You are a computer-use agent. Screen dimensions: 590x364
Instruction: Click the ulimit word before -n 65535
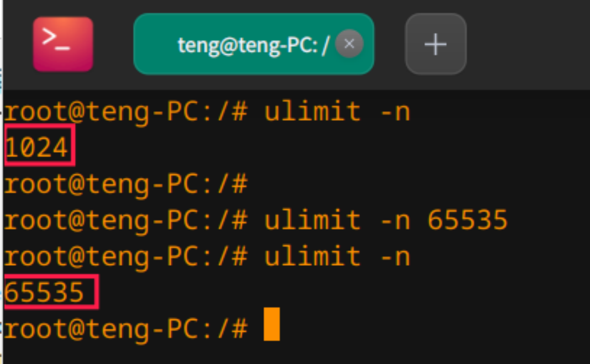coord(312,220)
